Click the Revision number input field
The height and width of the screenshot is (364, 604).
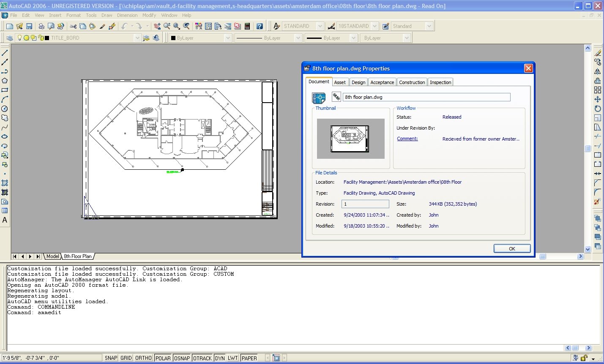tap(365, 204)
